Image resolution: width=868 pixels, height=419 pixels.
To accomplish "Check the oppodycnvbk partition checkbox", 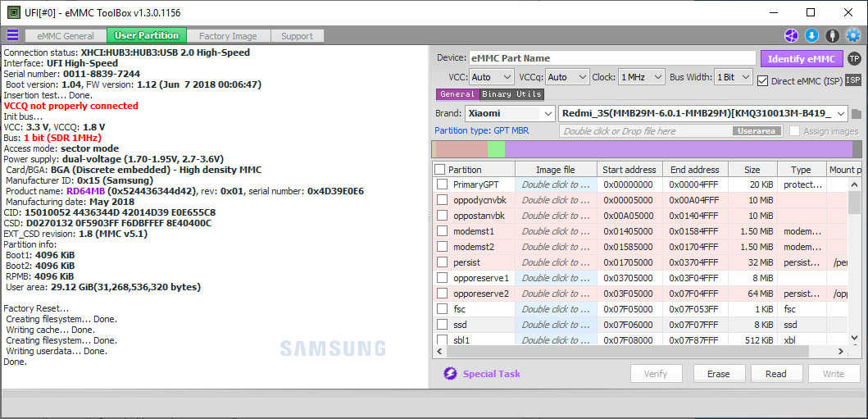I will [443, 200].
